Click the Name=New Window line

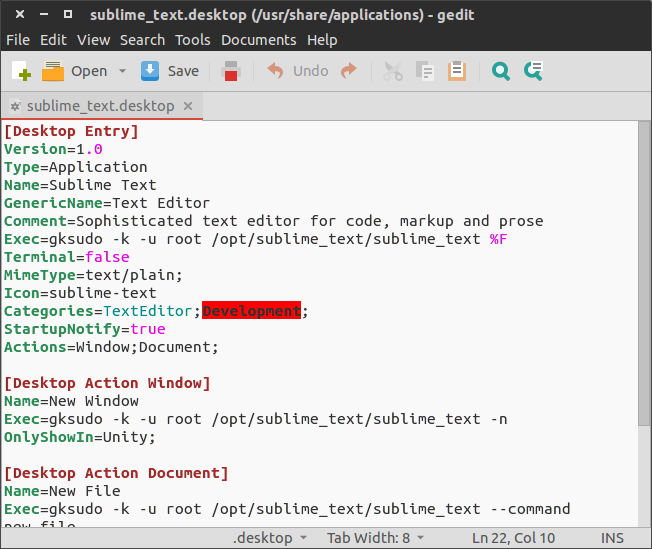72,401
